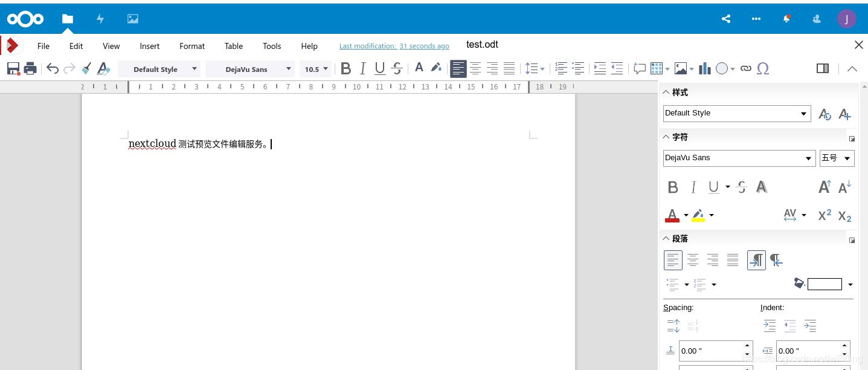Open the notifications bell icon

[786, 19]
